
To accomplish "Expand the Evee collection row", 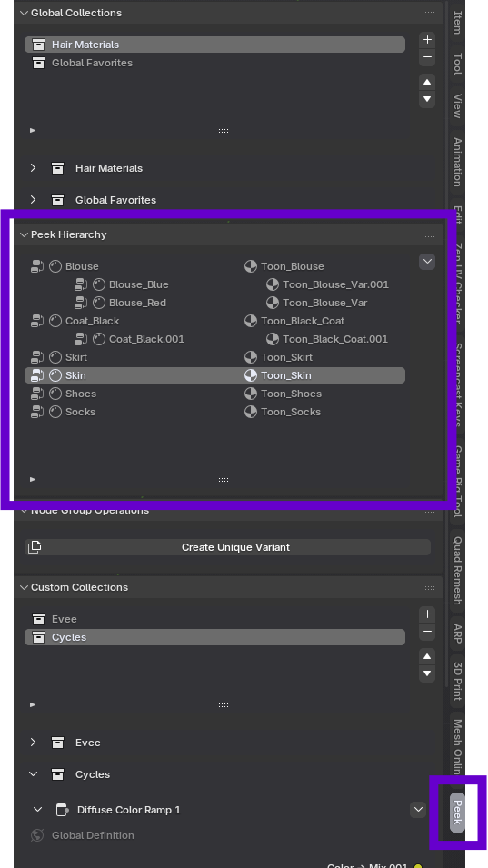I will [34, 743].
